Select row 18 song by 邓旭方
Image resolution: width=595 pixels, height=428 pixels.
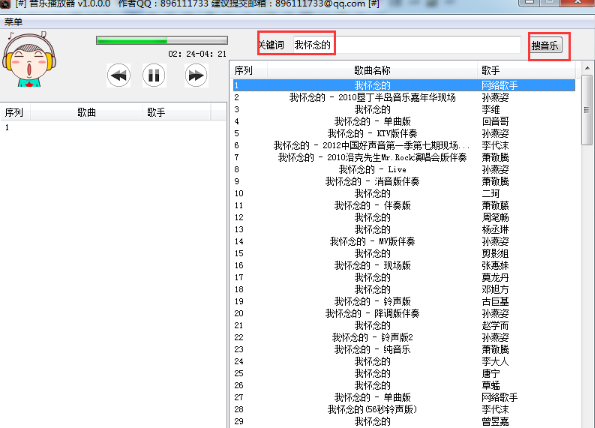click(x=404, y=290)
